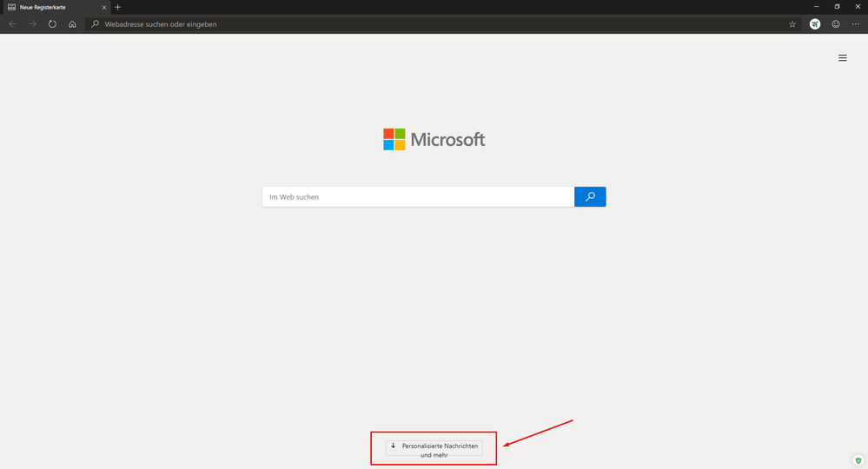
Task: Reload the page with refresh icon
Action: tap(52, 24)
